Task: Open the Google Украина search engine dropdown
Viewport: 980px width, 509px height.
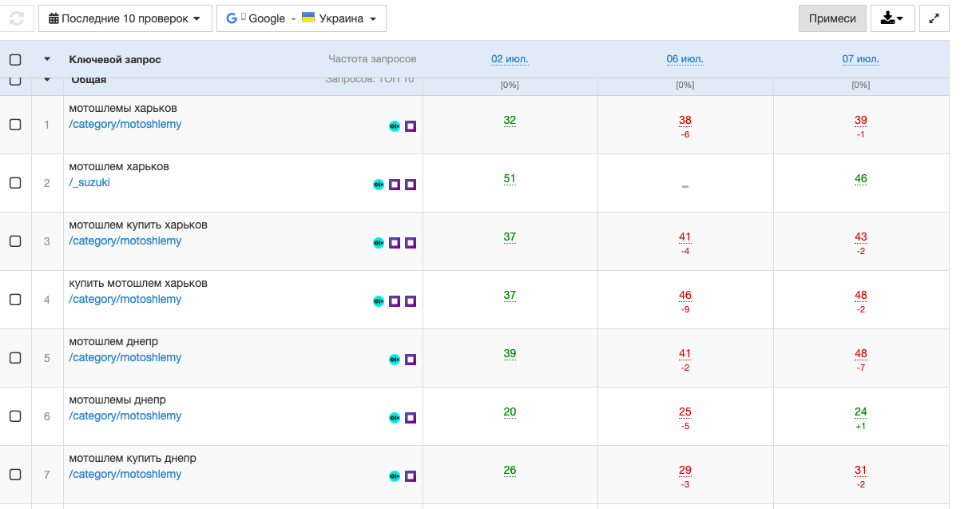Action: (301, 18)
